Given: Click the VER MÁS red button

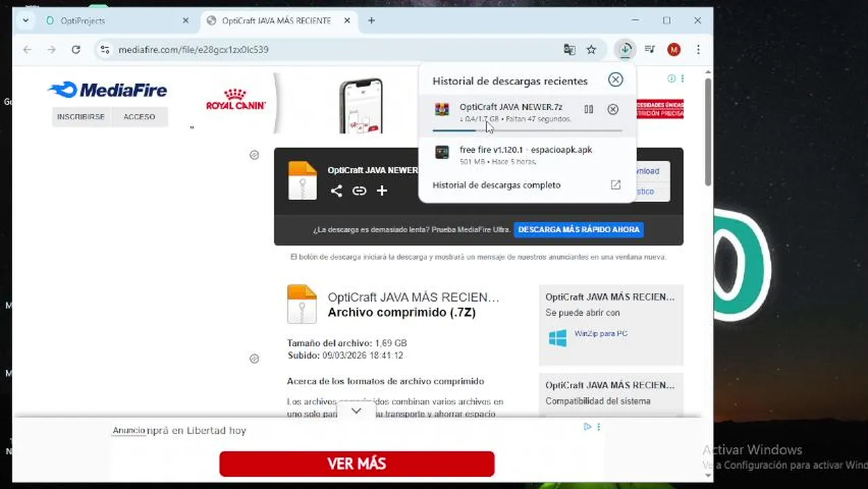Looking at the screenshot, I should (357, 464).
